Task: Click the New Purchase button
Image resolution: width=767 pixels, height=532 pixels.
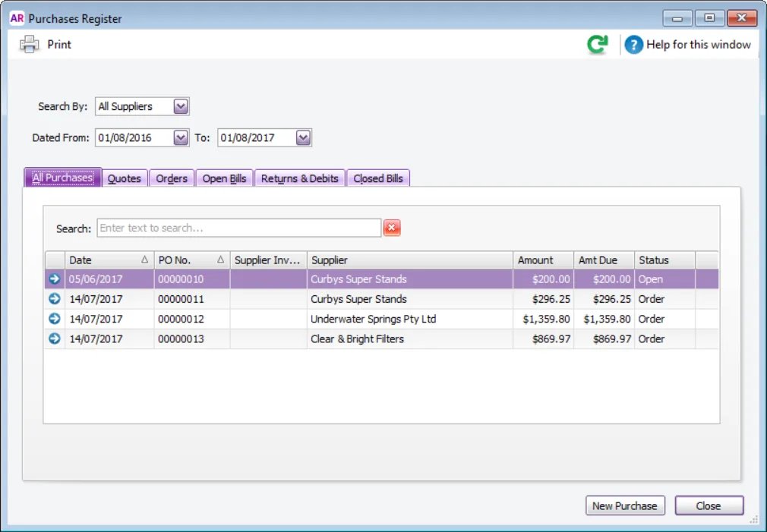Action: tap(625, 505)
